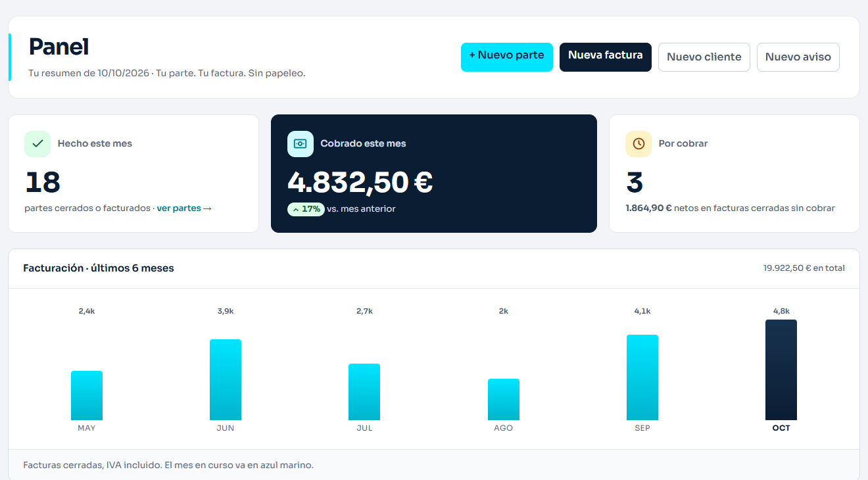This screenshot has height=480, width=868.
Task: Click the 17% up-arrow trend badge
Action: [x=306, y=209]
